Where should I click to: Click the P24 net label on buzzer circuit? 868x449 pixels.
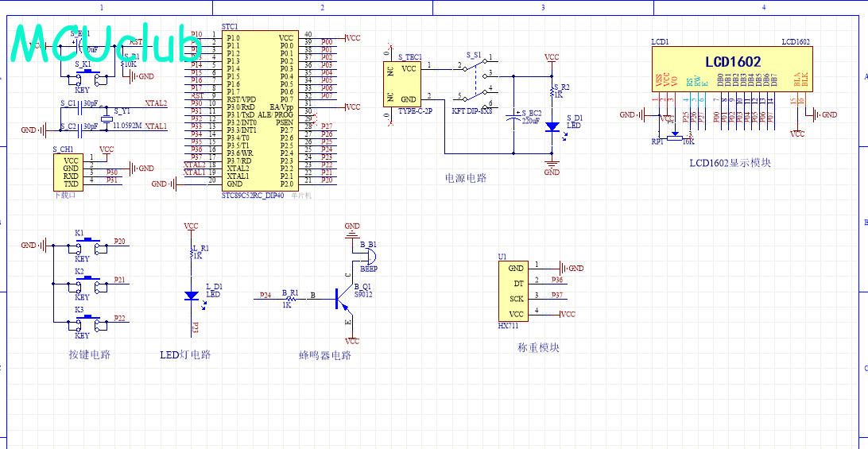coord(265,295)
